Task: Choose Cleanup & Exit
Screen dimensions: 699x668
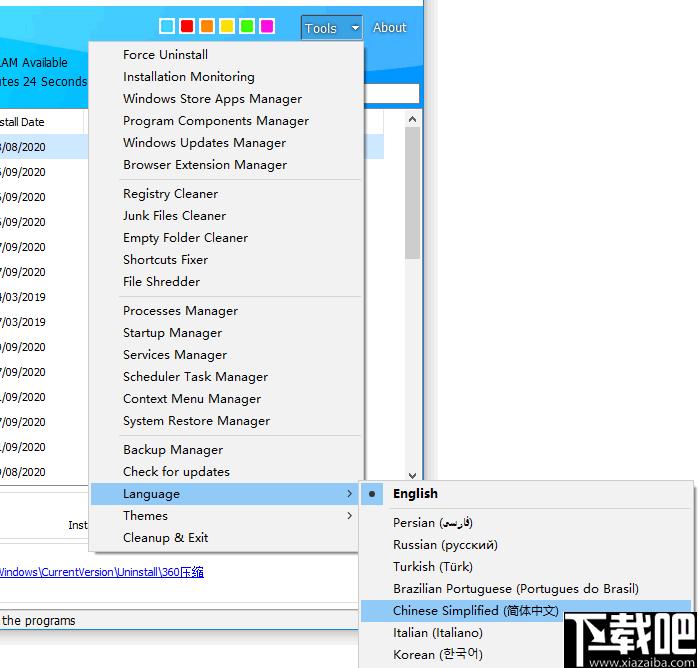Action: (224, 538)
